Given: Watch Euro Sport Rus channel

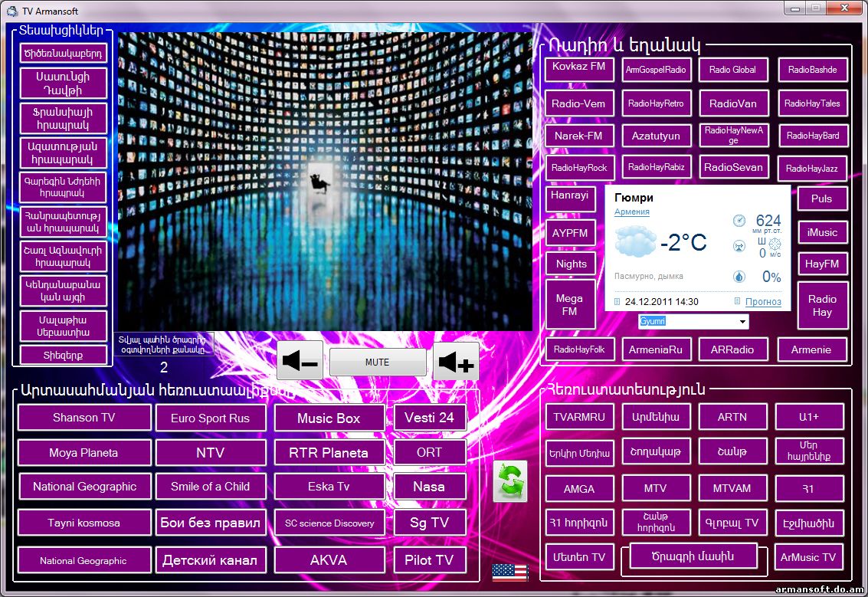Looking at the screenshot, I should coord(211,418).
